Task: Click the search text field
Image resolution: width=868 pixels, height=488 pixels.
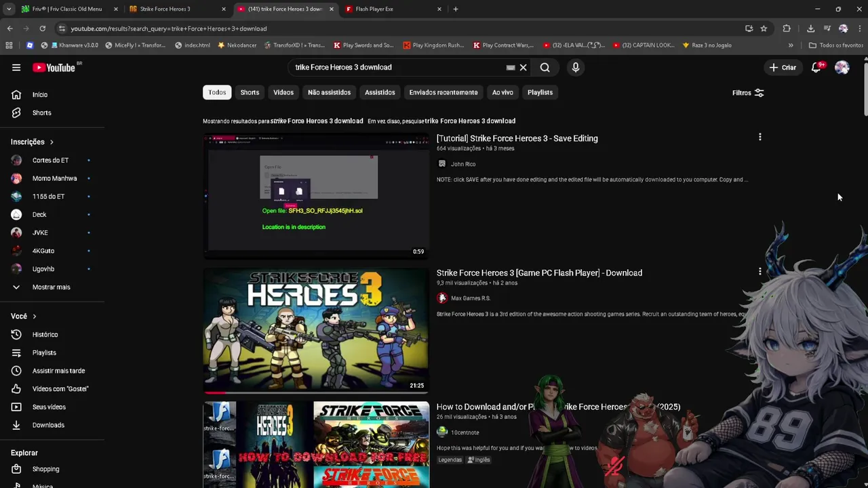Action: (x=400, y=67)
